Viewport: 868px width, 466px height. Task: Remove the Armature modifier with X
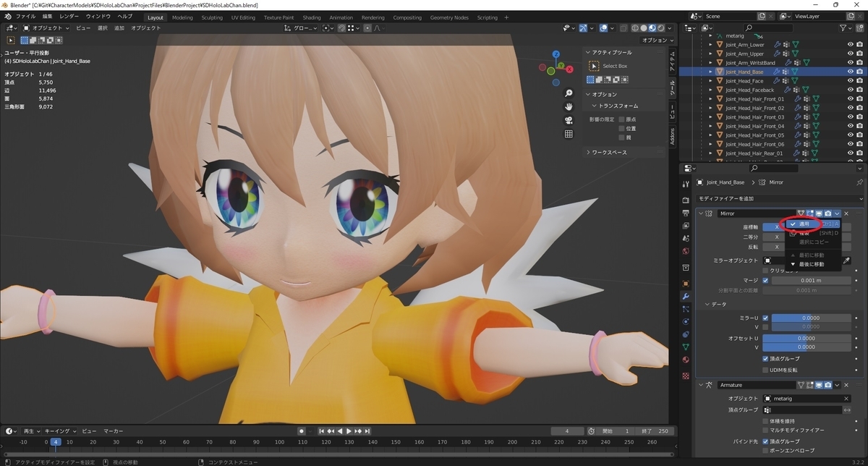pyautogui.click(x=846, y=385)
